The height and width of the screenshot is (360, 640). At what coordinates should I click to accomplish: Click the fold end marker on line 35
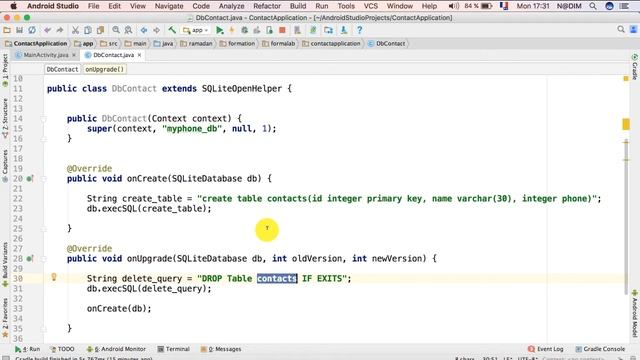pos(43,329)
